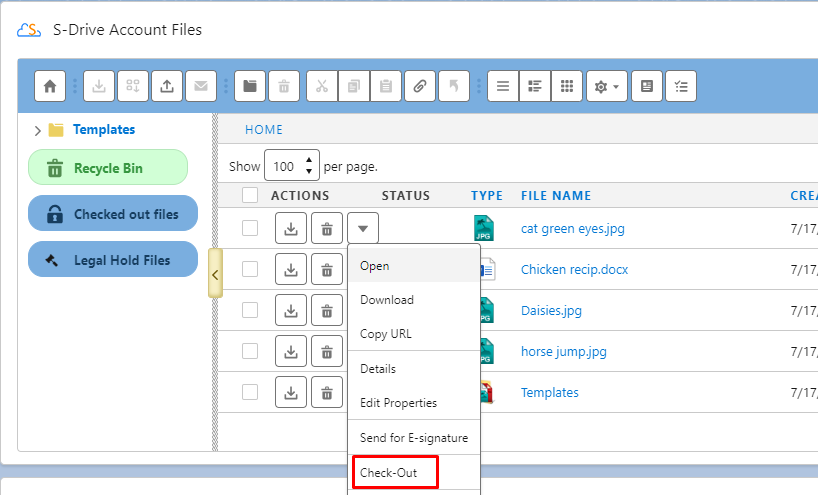The width and height of the screenshot is (818, 495).
Task: Switch to list view icon
Action: pos(503,86)
